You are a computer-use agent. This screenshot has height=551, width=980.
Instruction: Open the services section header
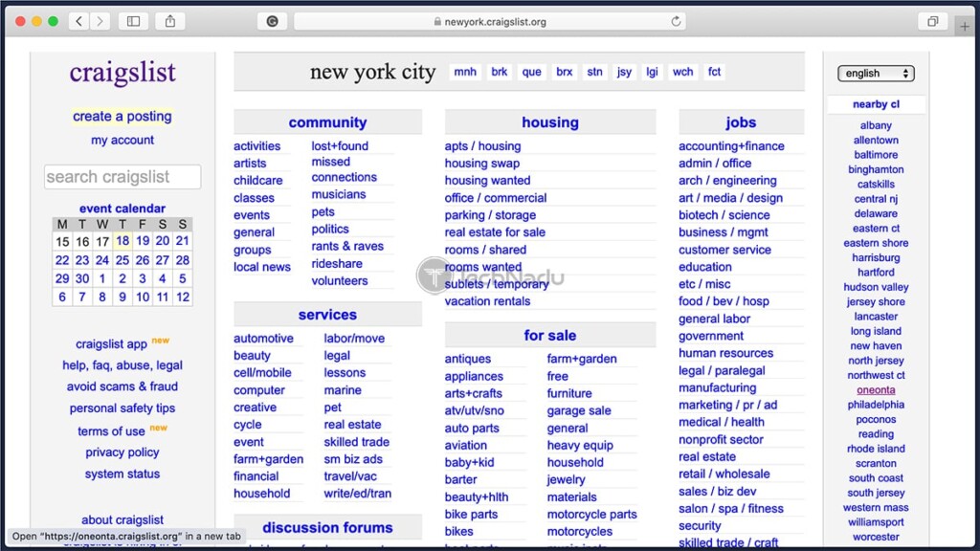tap(327, 315)
